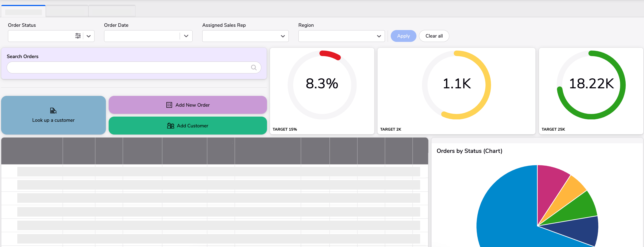Click the Add Customer people icon
The image size is (644, 247).
tap(171, 126)
